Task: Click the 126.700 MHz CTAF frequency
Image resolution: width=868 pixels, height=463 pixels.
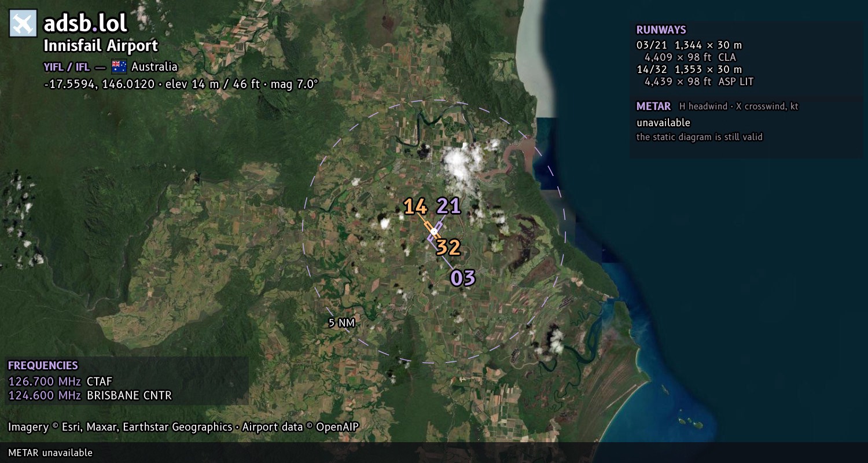Action: click(x=60, y=381)
